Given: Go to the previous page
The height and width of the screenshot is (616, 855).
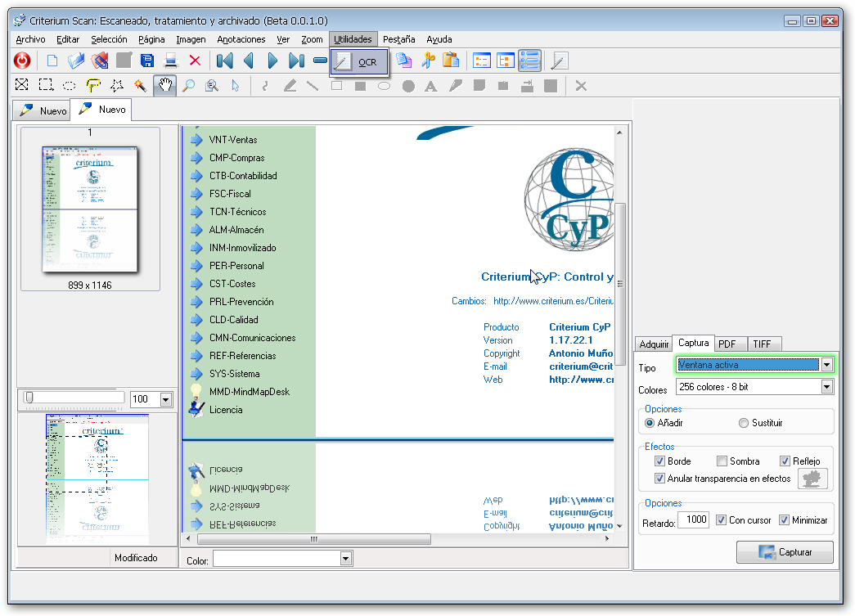Looking at the screenshot, I should pyautogui.click(x=249, y=61).
